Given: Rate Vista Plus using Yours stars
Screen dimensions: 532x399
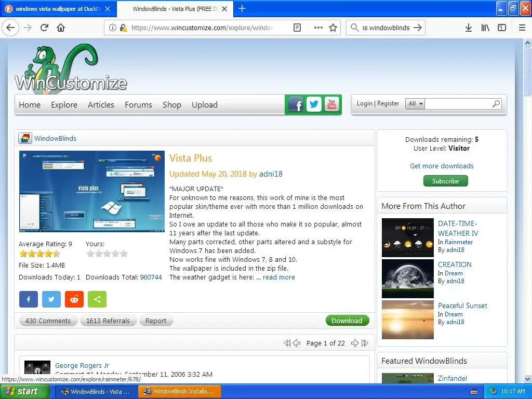Looking at the screenshot, I should click(107, 254).
